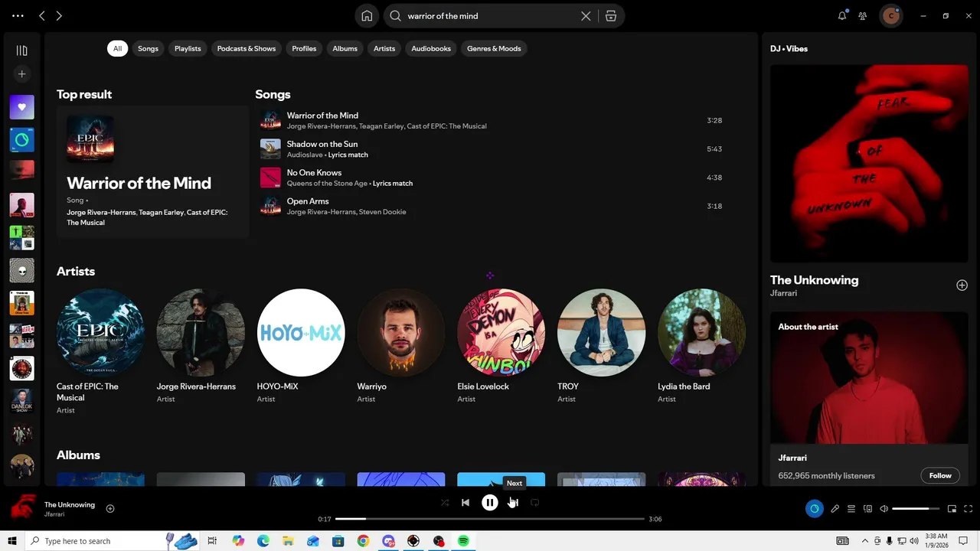980x551 pixels.
Task: Filter results by Podcasts & Shows
Action: [x=247, y=48]
